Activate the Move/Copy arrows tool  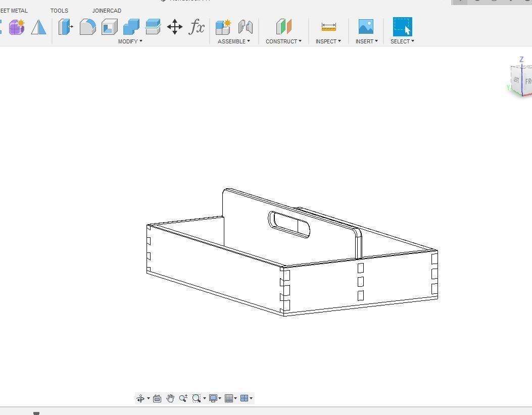click(175, 27)
